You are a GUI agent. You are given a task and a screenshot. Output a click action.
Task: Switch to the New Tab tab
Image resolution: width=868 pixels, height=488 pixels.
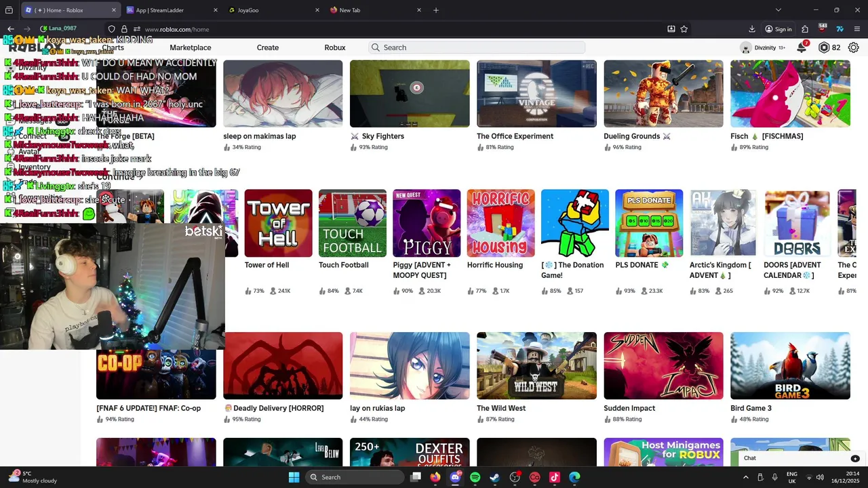pyautogui.click(x=376, y=10)
